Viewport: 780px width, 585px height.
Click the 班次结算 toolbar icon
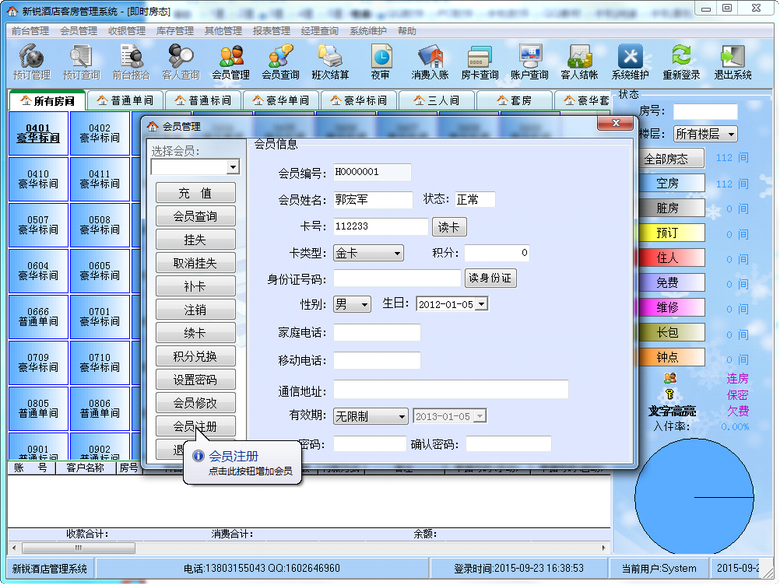330,62
